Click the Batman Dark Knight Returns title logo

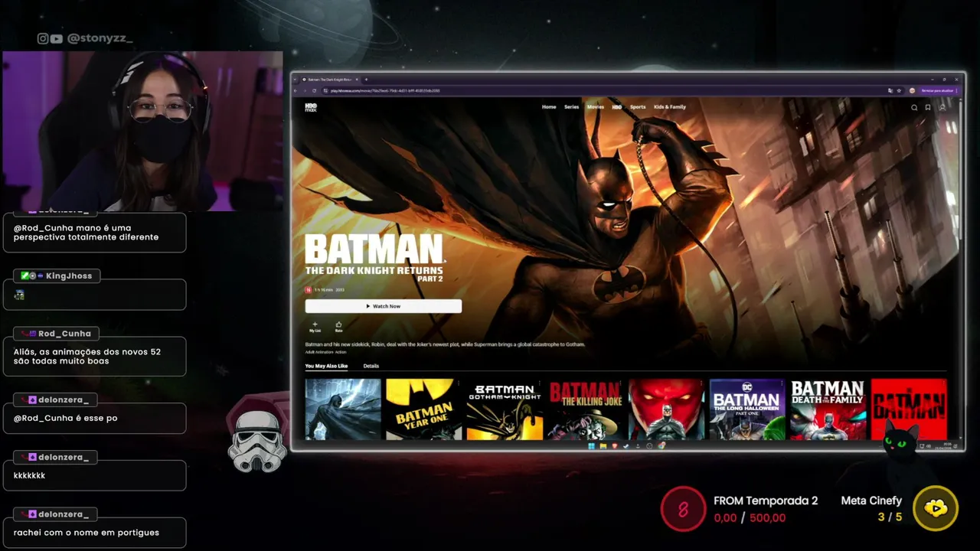click(374, 258)
